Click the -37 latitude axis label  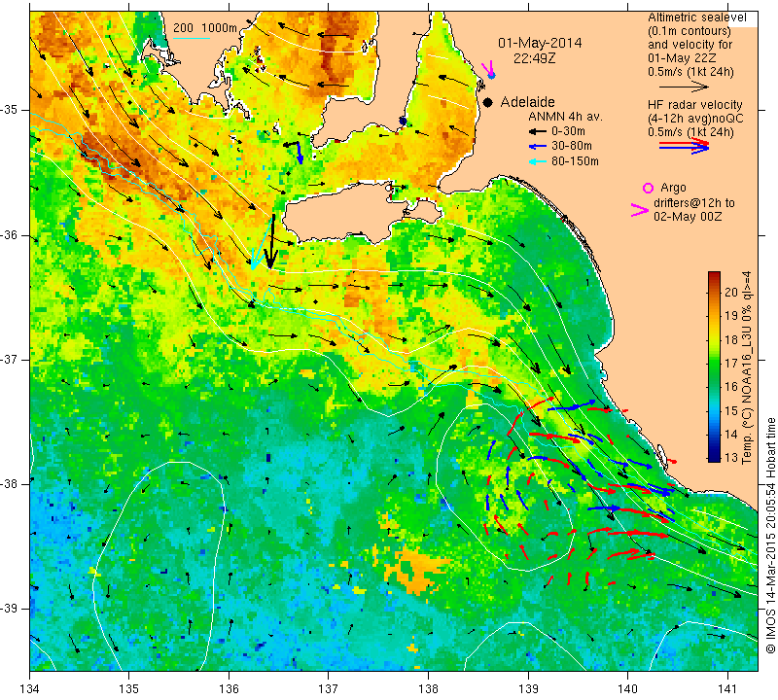9,359
